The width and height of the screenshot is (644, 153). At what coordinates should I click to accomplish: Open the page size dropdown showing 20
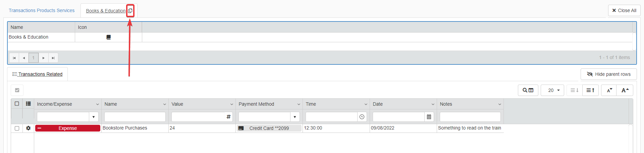(x=552, y=90)
